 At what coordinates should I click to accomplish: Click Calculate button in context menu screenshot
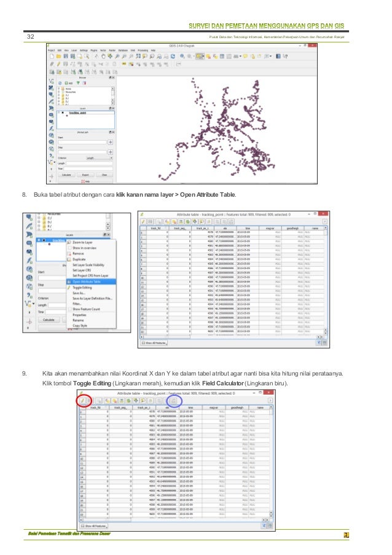point(49,320)
